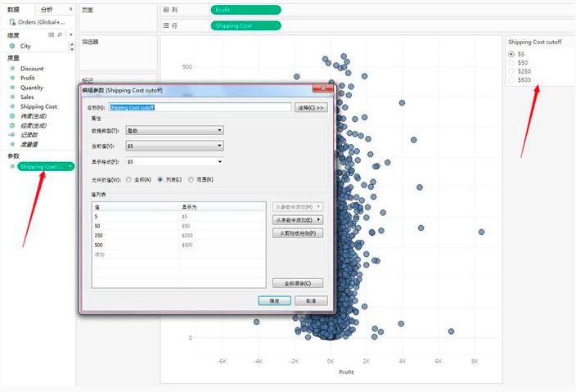576x392 pixels.
Task: Open Shipping Cost parameter pill dropdown arrow
Action: pyautogui.click(x=70, y=166)
